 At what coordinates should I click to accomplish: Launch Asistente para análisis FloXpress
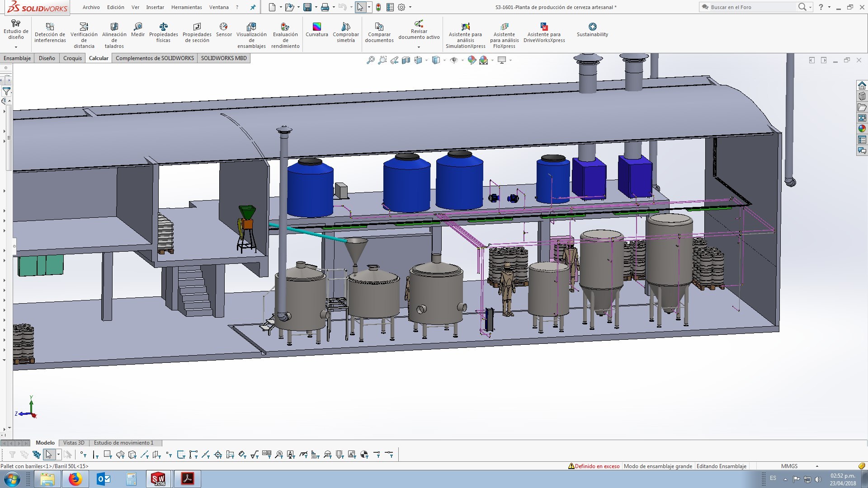(x=504, y=35)
